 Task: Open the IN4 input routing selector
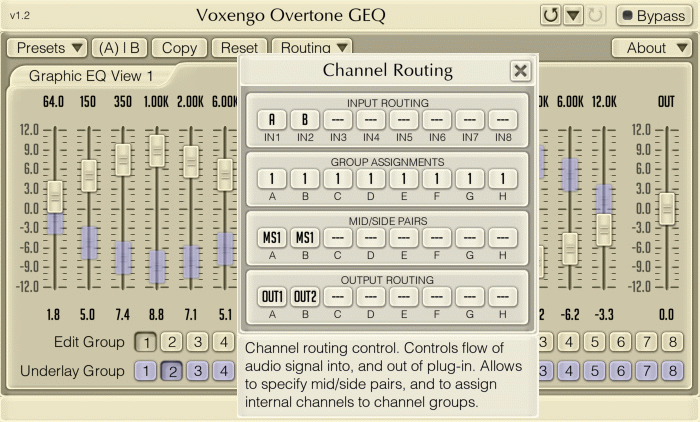point(371,119)
